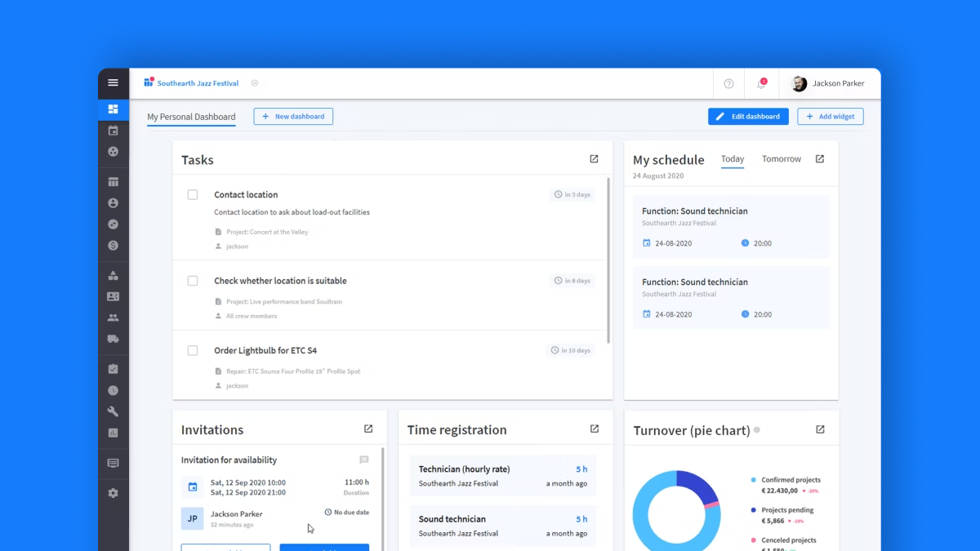Open the calendar icon in the sidebar
This screenshot has height=551, width=980.
113,130
